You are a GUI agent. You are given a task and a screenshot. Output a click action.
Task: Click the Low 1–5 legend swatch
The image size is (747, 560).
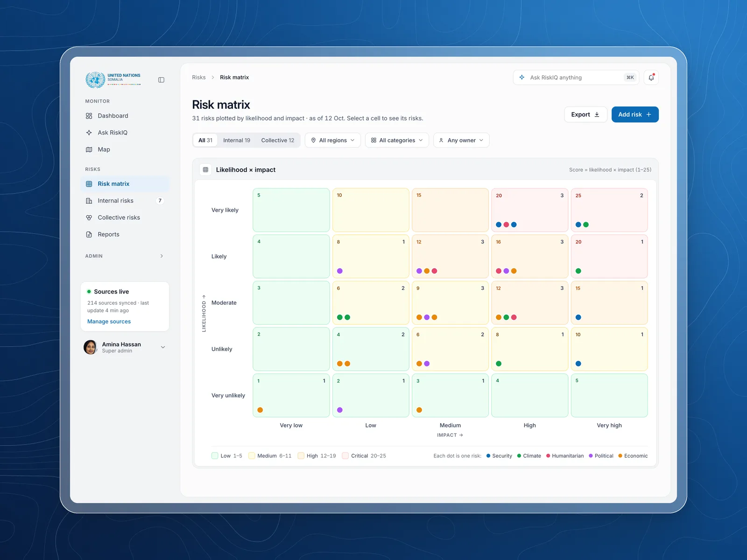(x=215, y=456)
